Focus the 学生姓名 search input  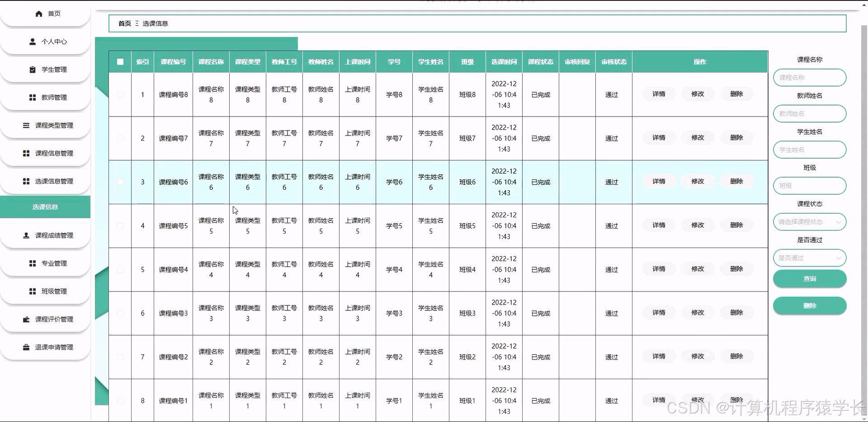pyautogui.click(x=810, y=150)
